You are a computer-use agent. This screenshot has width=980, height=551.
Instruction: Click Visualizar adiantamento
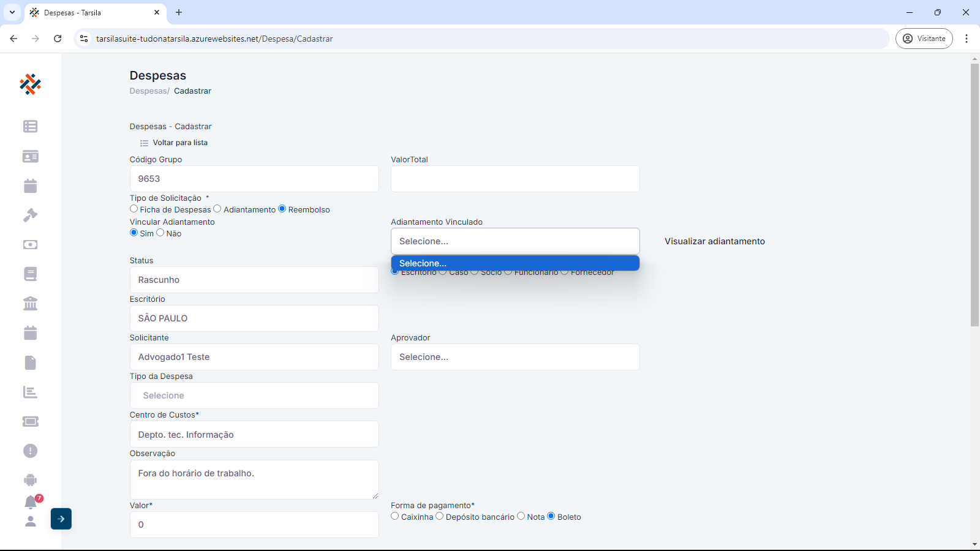pos(715,241)
